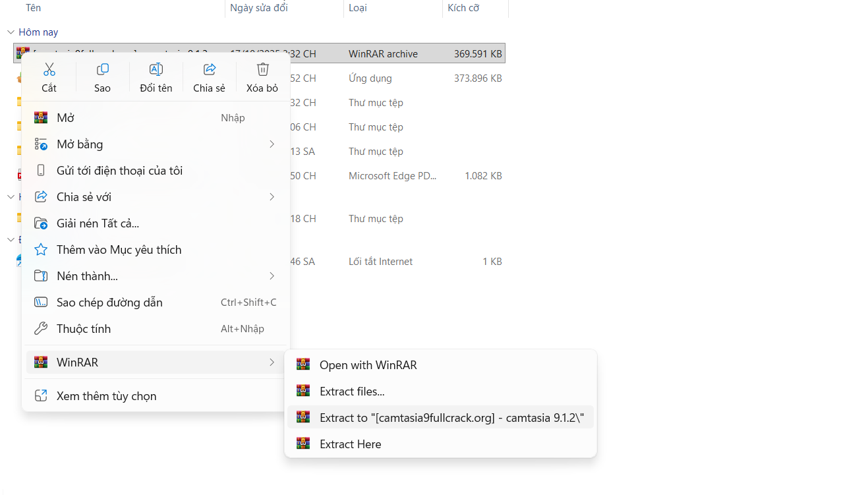Select Extract Here in WinRAR submenu
This screenshot has width=868, height=495.
point(350,444)
